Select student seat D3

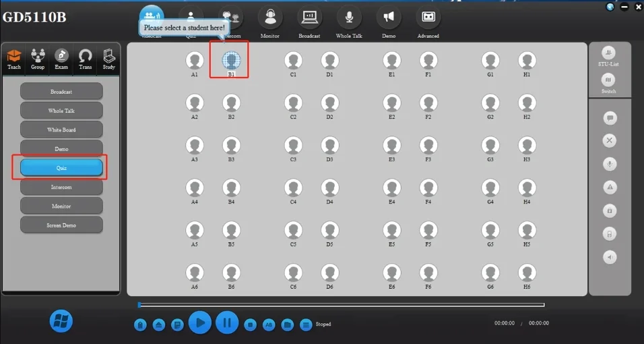pos(329,146)
